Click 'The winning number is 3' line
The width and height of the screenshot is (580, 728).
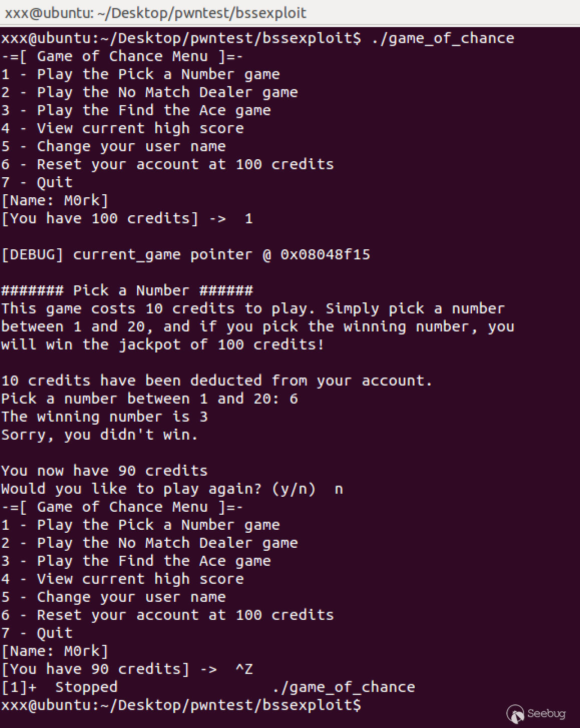pyautogui.click(x=104, y=417)
